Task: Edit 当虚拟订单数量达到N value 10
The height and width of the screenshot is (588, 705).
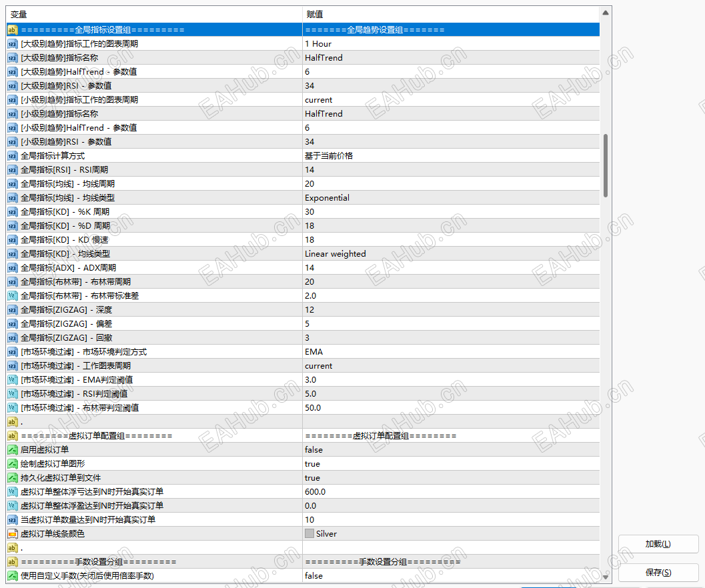Action: [x=451, y=520]
